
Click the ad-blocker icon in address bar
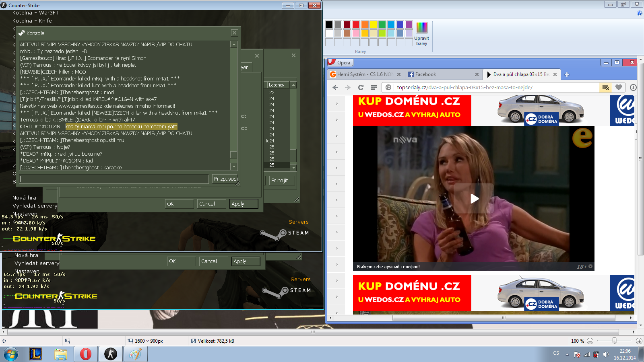click(x=605, y=87)
